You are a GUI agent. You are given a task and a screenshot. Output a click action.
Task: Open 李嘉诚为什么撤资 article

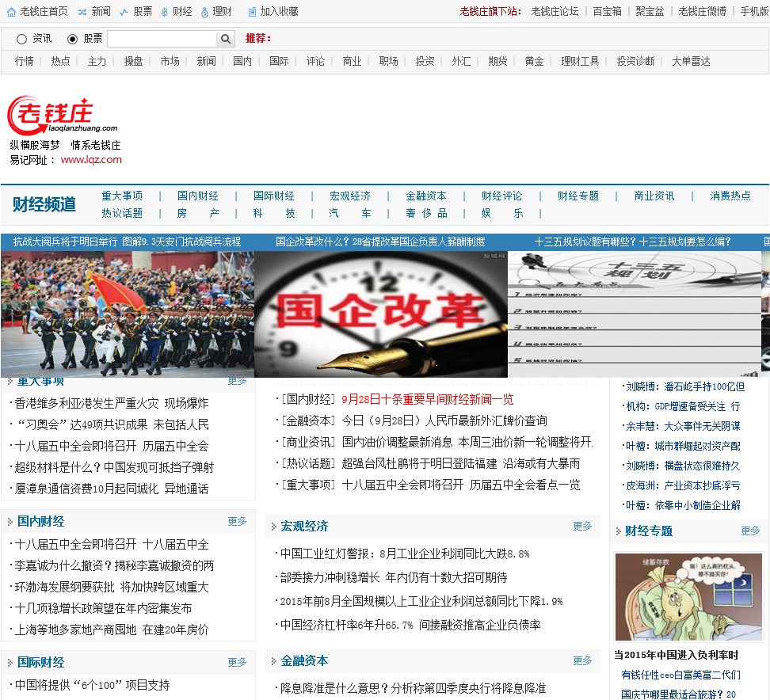tap(114, 566)
